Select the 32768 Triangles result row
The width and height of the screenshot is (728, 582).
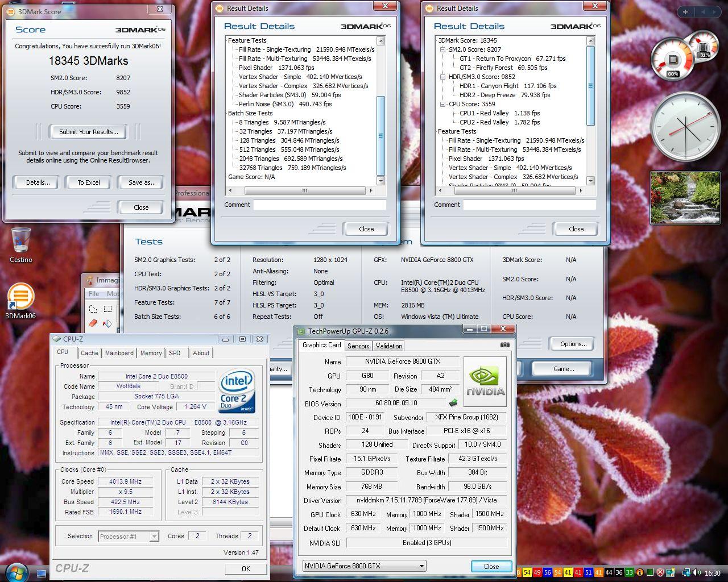[292, 168]
